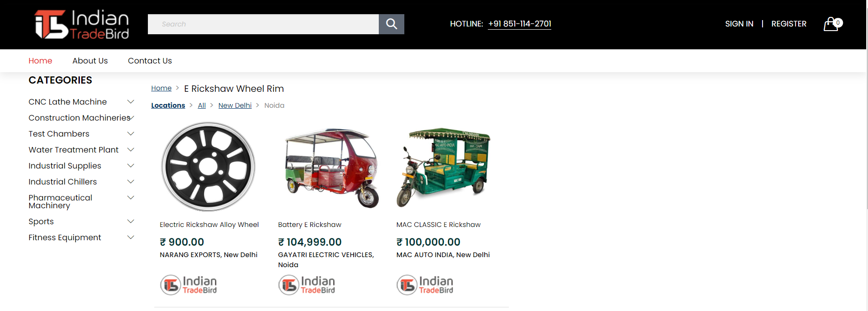Expand the Fitness Equipment category

click(x=131, y=237)
